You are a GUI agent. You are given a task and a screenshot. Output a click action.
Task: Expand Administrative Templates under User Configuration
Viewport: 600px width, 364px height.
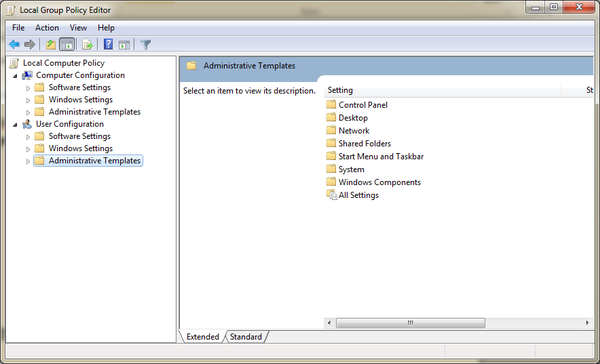(x=28, y=162)
